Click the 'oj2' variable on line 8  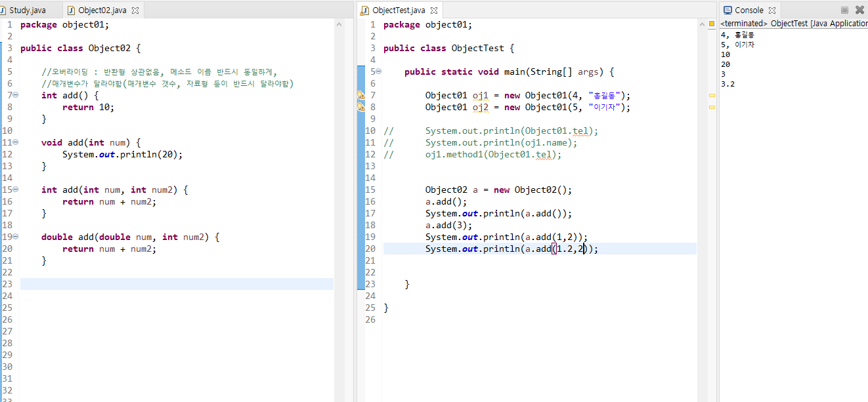481,107
